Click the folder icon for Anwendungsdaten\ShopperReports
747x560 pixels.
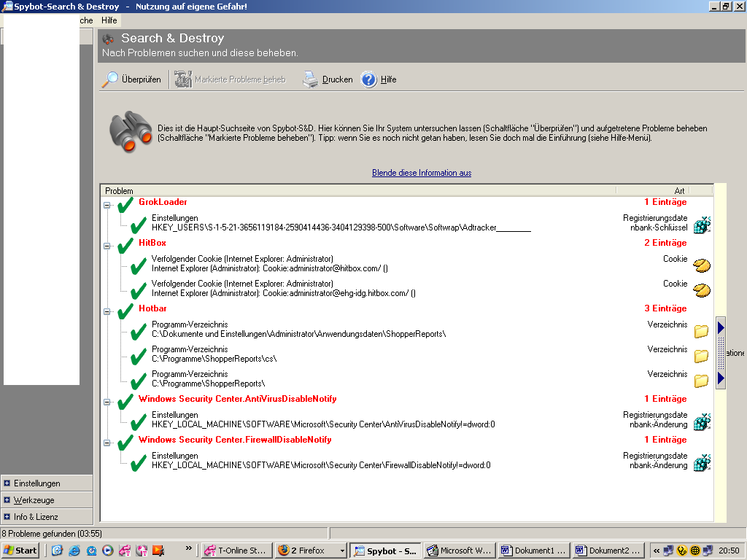(701, 331)
